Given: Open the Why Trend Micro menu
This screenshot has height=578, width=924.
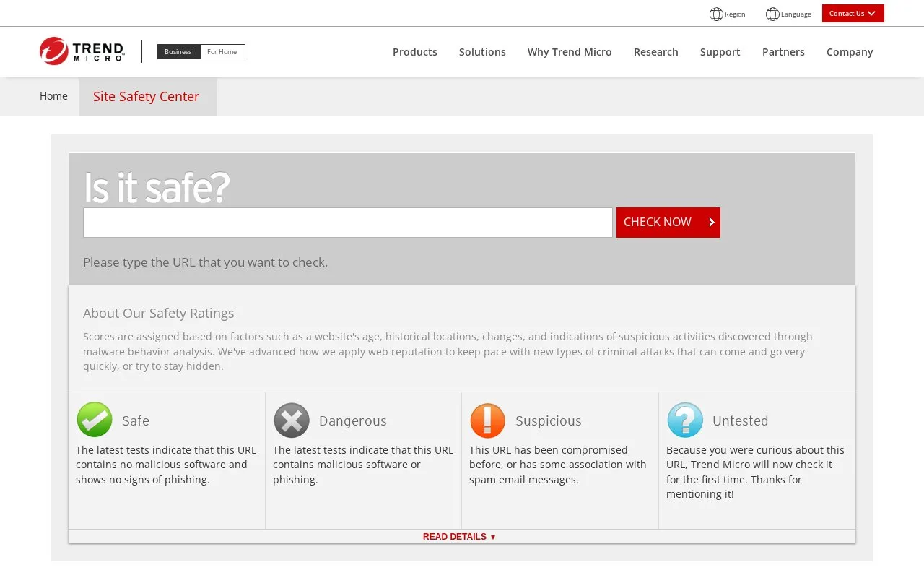Looking at the screenshot, I should [570, 52].
